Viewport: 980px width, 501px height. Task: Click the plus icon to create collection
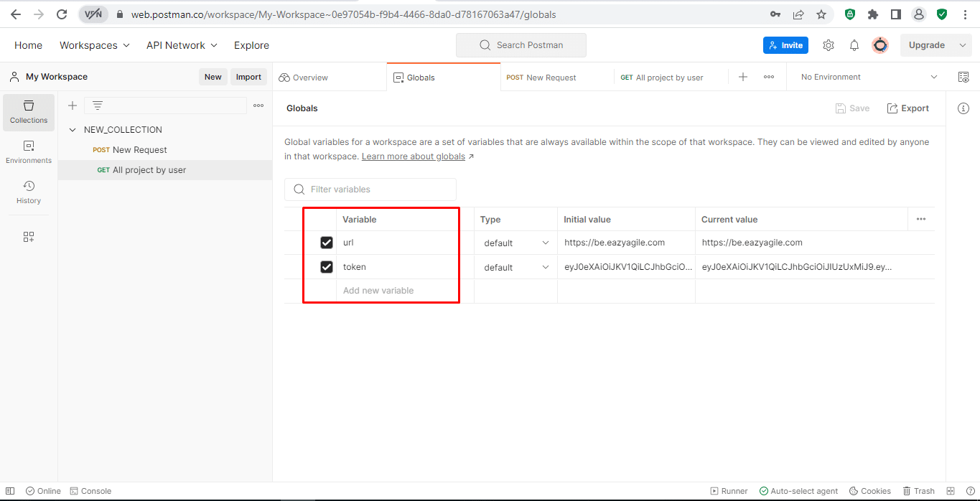click(73, 106)
